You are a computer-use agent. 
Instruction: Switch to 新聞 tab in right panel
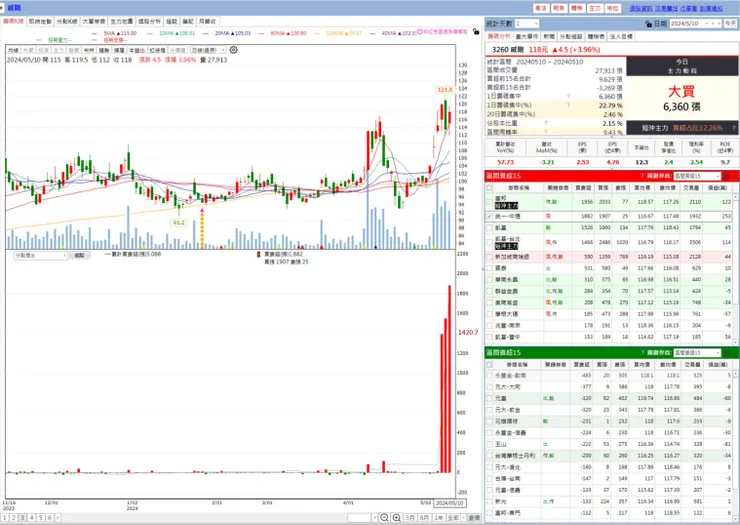549,36
